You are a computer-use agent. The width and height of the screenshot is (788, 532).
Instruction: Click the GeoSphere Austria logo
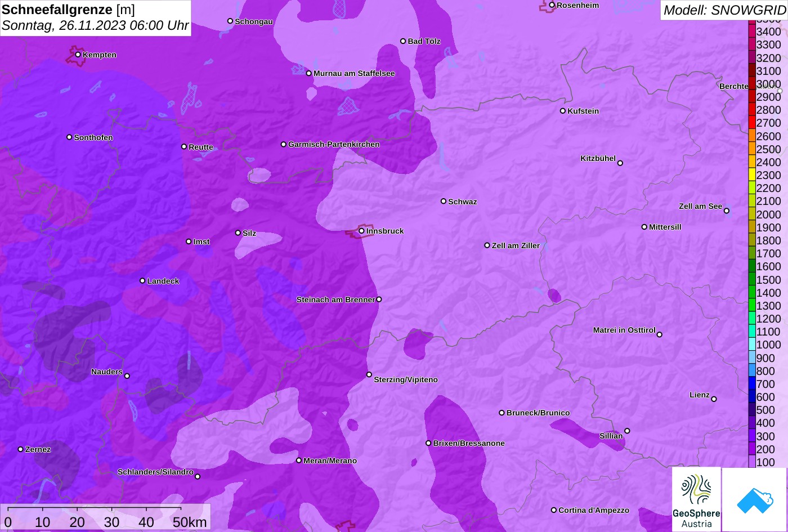pos(696,499)
